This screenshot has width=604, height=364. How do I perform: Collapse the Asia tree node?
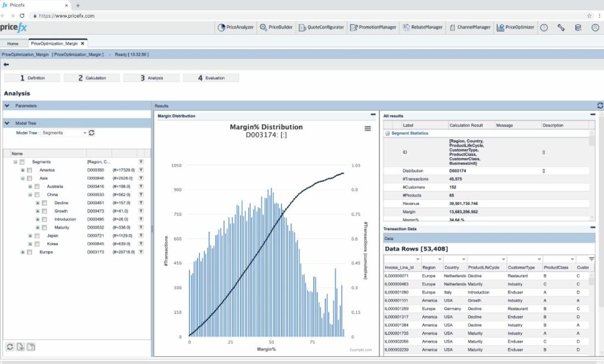(x=22, y=178)
